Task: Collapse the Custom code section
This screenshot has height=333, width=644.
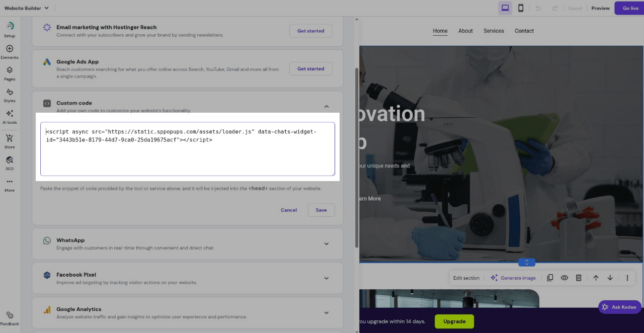Action: [327, 106]
